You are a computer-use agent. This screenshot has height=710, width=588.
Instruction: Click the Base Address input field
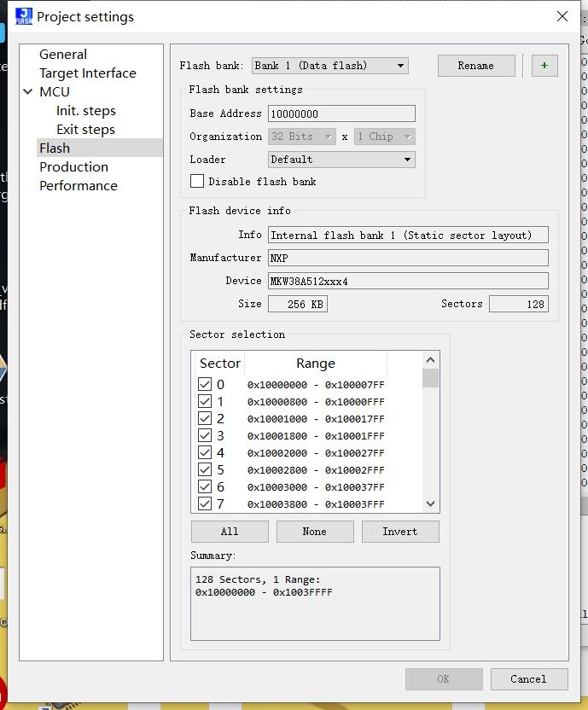coord(341,113)
